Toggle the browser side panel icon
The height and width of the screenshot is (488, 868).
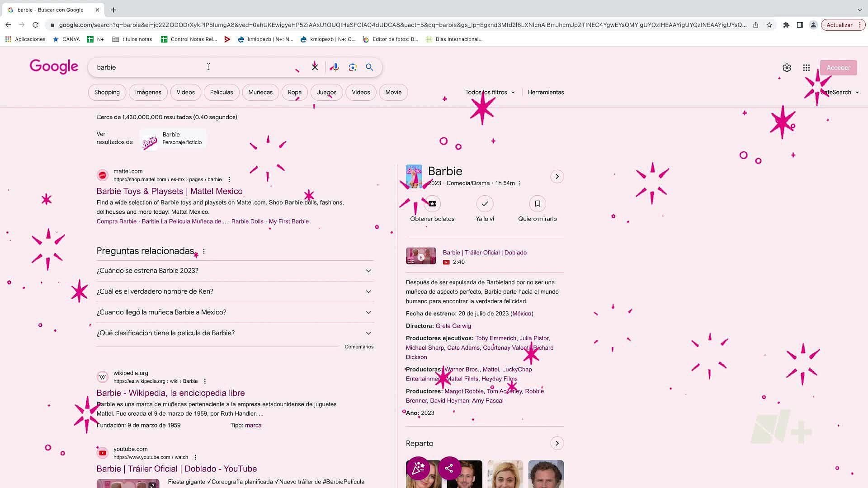[800, 25]
